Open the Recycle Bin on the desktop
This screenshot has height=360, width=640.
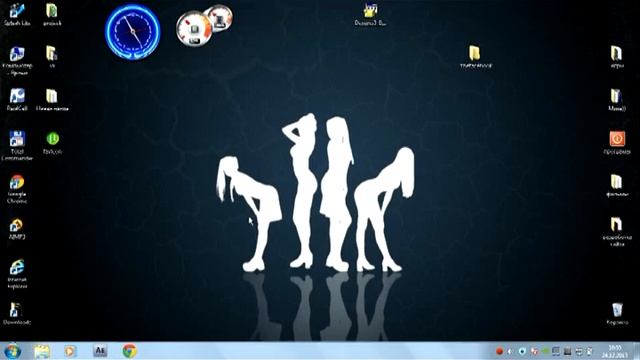pos(617,313)
